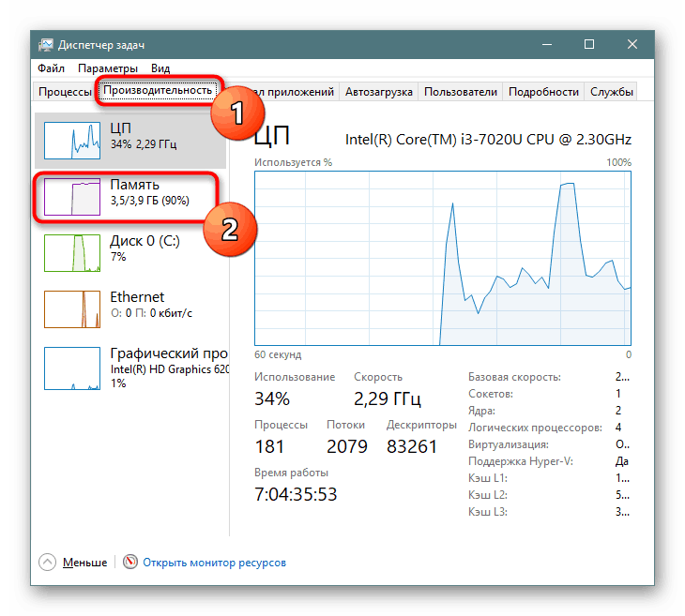Click the Процессы 181 value
Screen dimensions: 685x616
269,446
